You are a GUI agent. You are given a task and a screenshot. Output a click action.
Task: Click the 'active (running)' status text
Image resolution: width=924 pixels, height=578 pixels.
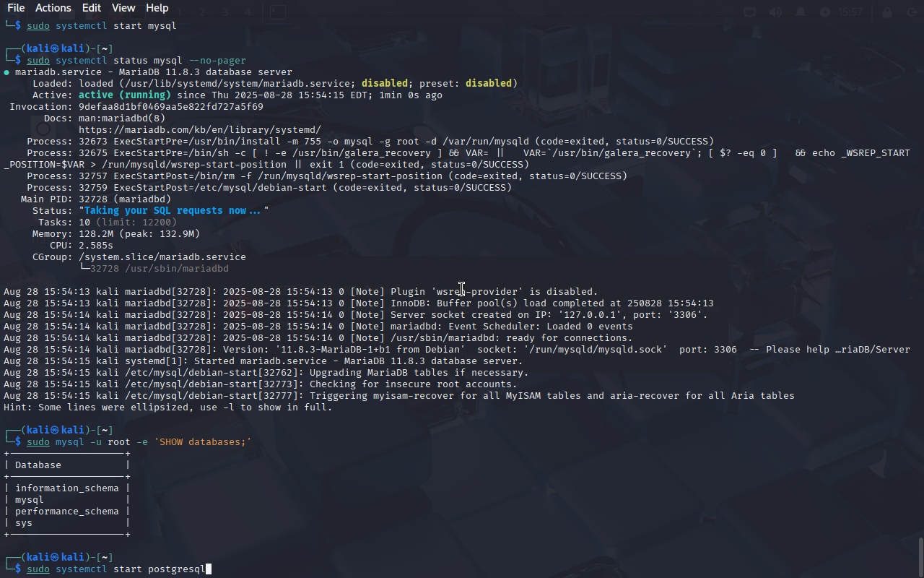point(125,95)
